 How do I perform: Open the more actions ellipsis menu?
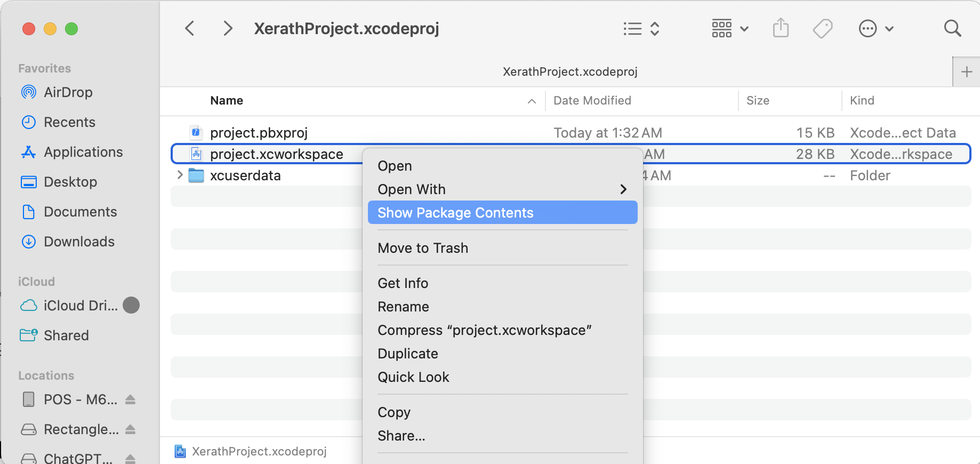[875, 28]
